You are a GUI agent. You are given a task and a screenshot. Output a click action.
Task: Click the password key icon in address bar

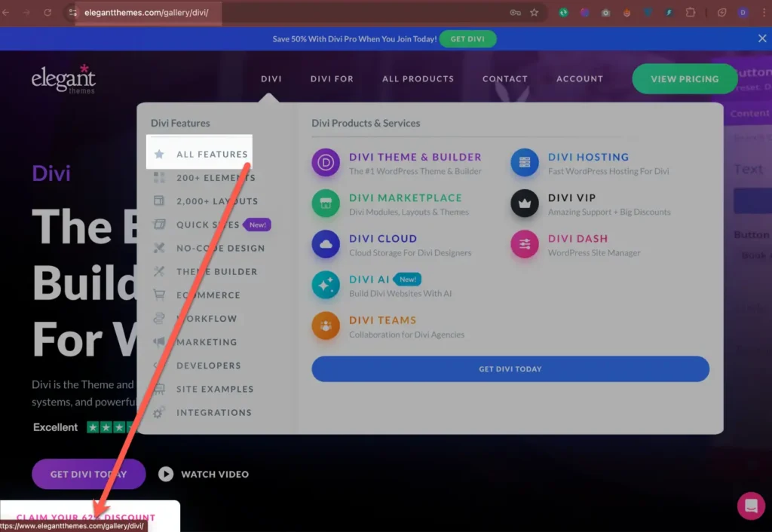515,12
